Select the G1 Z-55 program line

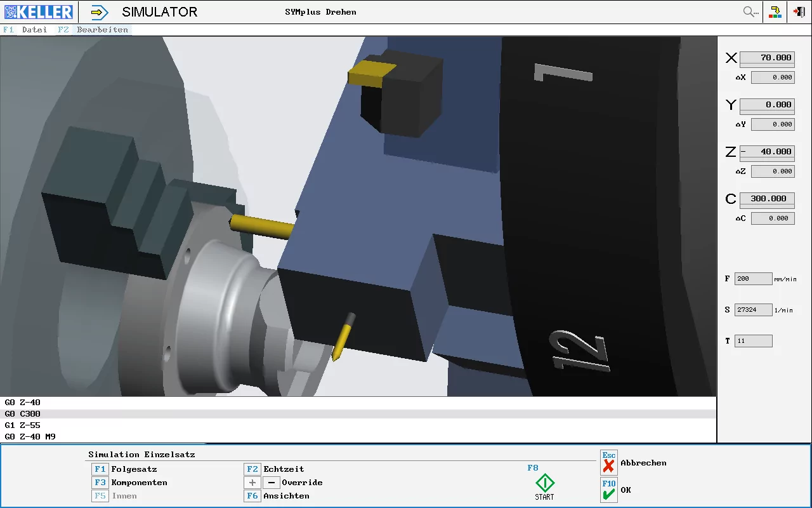coord(23,425)
